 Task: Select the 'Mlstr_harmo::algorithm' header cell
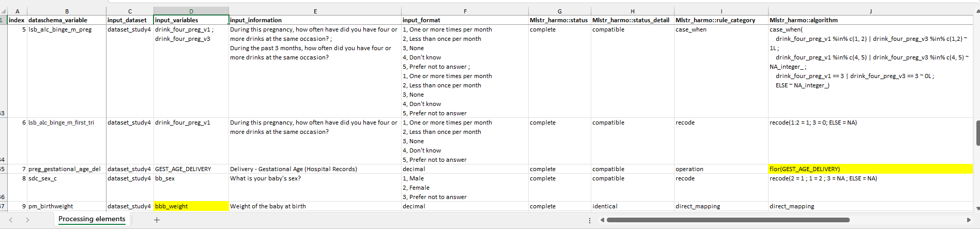[x=870, y=20]
